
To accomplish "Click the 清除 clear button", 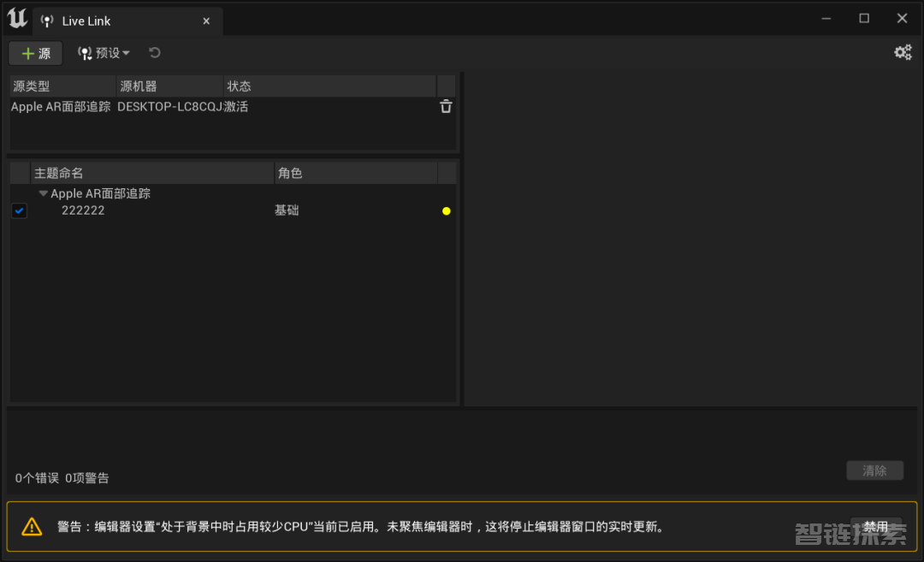I will pyautogui.click(x=874, y=470).
